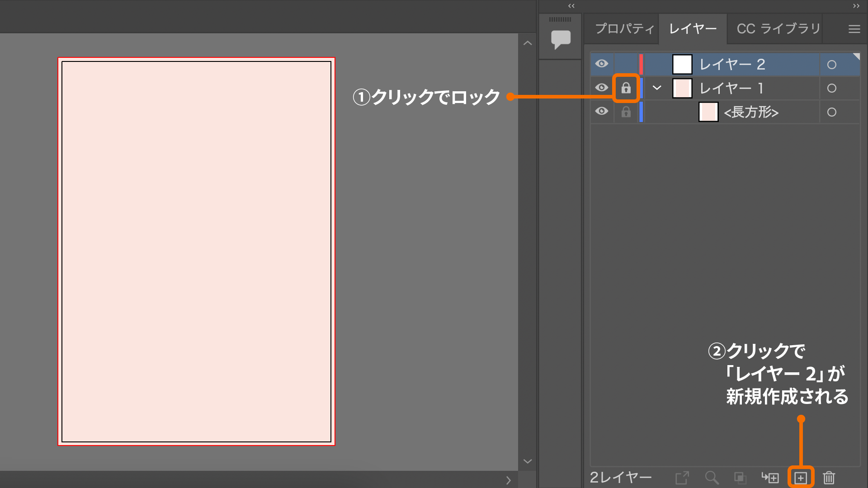Image resolution: width=868 pixels, height=488 pixels.
Task: Open the comments speech bubble panel
Action: point(561,39)
